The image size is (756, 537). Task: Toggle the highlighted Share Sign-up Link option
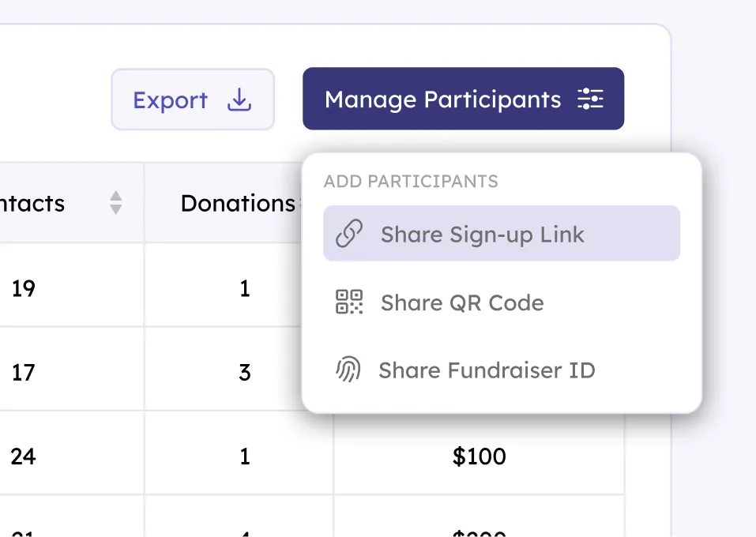tap(501, 233)
